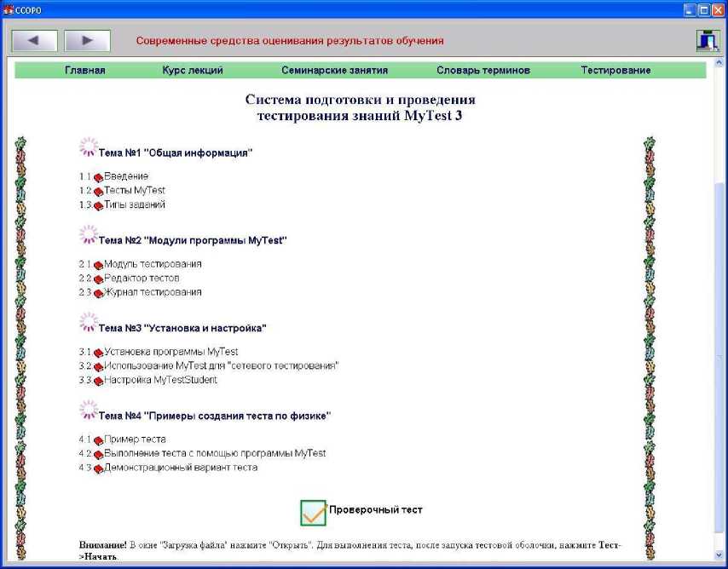Viewport: 728px width, 569px height.
Task: Open the Курс лекций menu item
Action: pos(193,71)
